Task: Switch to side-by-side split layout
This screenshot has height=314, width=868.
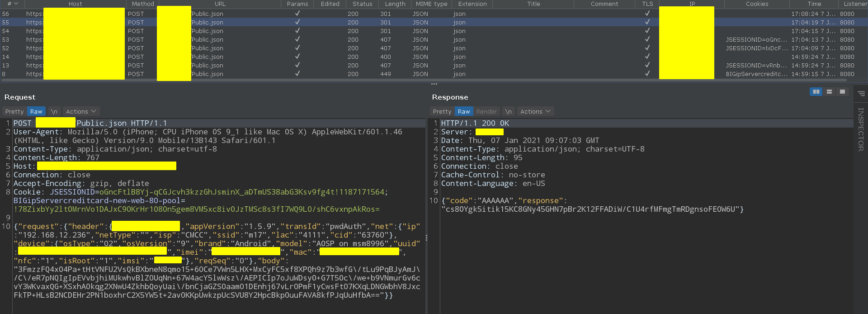Action: pos(816,92)
